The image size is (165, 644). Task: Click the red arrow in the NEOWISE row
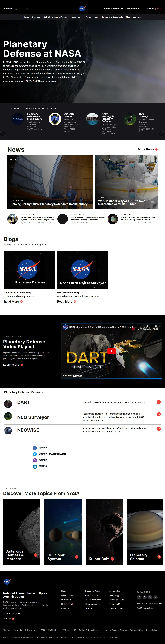159,429
